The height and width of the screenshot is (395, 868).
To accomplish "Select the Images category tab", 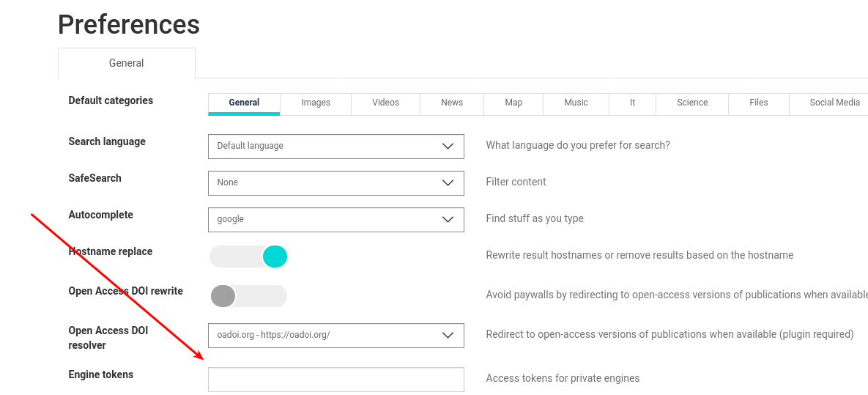I will tap(316, 103).
